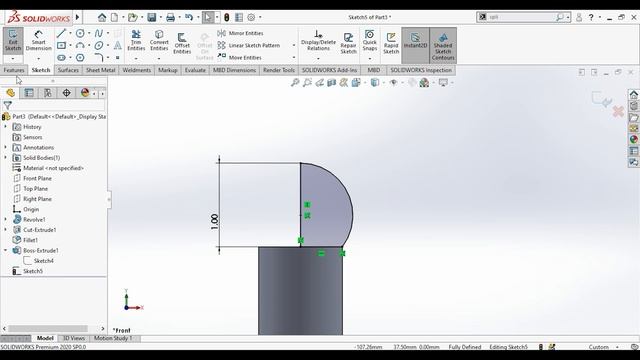Screen dimensions: 640x360
Task: Select the Sketch Fillet tool
Action: [98, 58]
